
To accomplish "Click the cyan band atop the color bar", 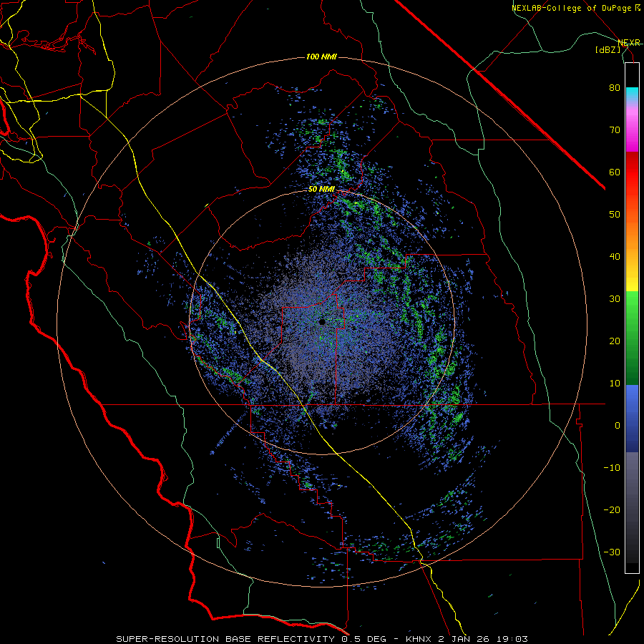I will tap(632, 94).
